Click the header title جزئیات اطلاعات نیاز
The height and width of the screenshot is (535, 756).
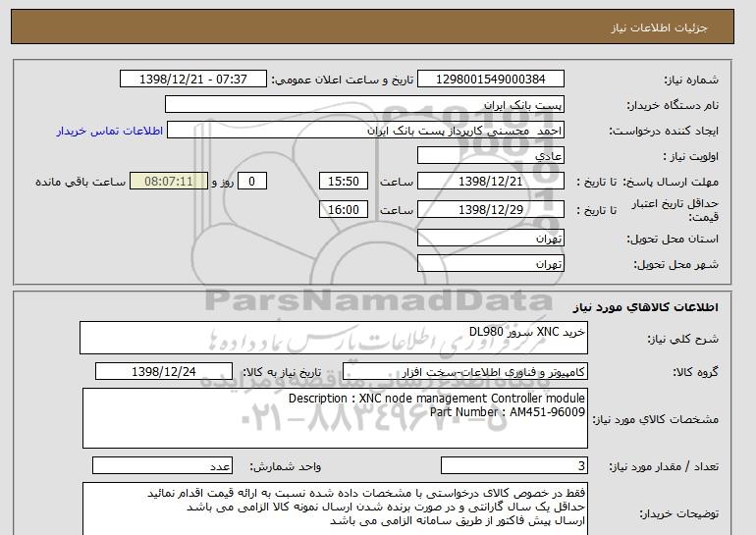click(659, 27)
